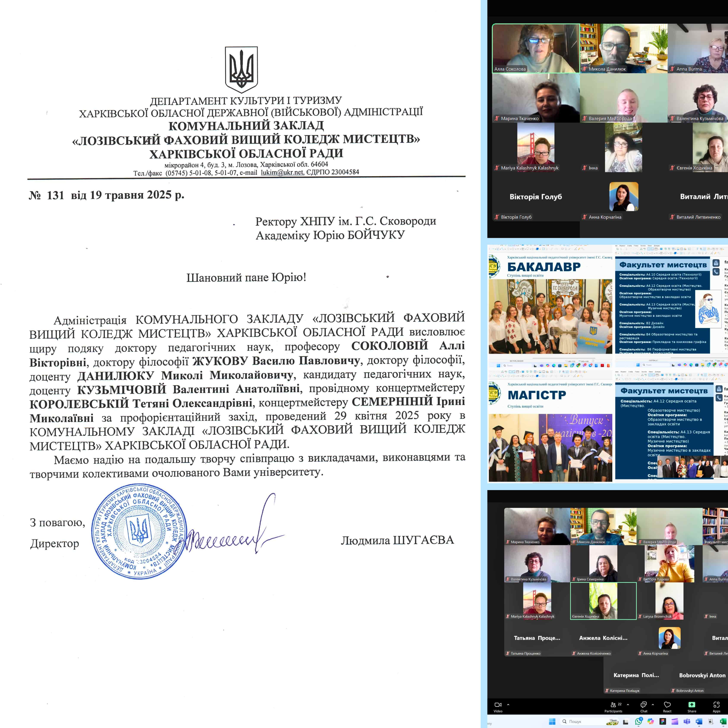Select Євгенія Ходикіна highlighted tile in bottom Zoom window

(603, 601)
